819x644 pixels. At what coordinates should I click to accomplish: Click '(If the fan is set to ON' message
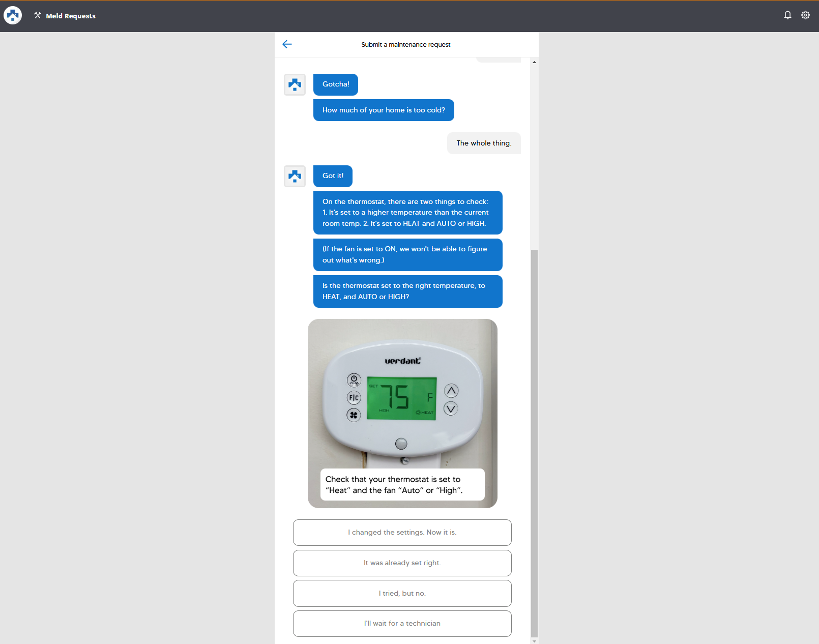[x=408, y=255]
